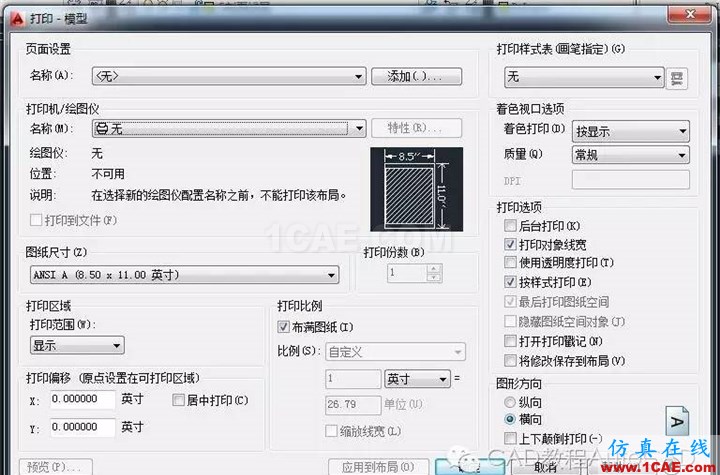
Task: Click the X offset input field
Action: coord(83,399)
